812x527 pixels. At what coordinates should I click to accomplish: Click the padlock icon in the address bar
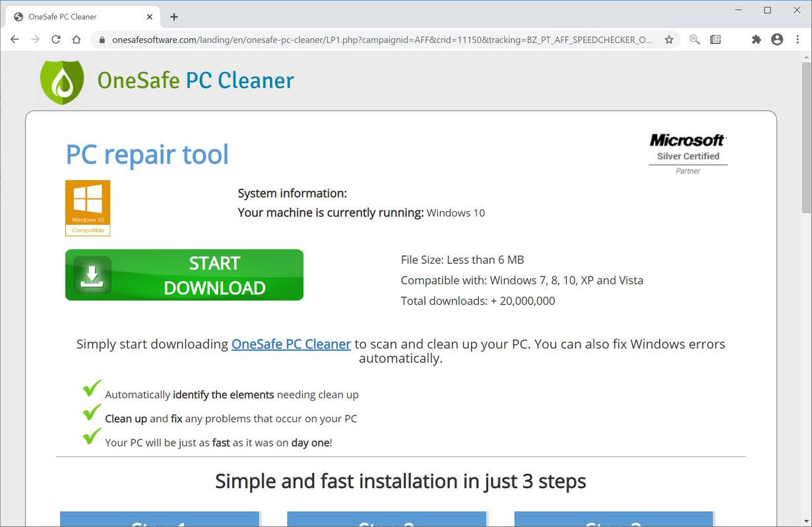[102, 40]
